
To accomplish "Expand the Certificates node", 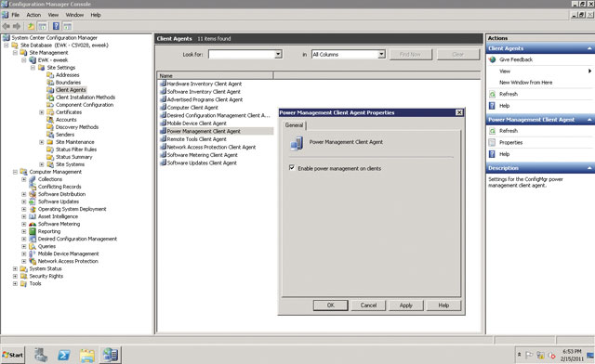I will pyautogui.click(x=41, y=112).
